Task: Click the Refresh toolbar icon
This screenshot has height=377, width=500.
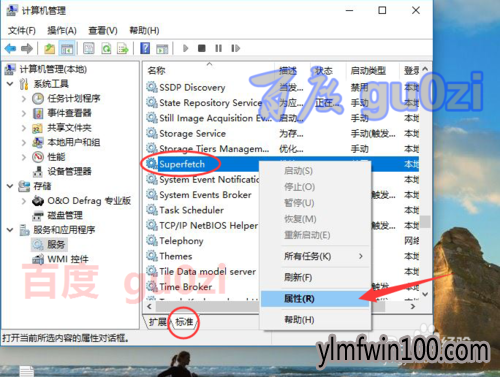Action: click(107, 49)
